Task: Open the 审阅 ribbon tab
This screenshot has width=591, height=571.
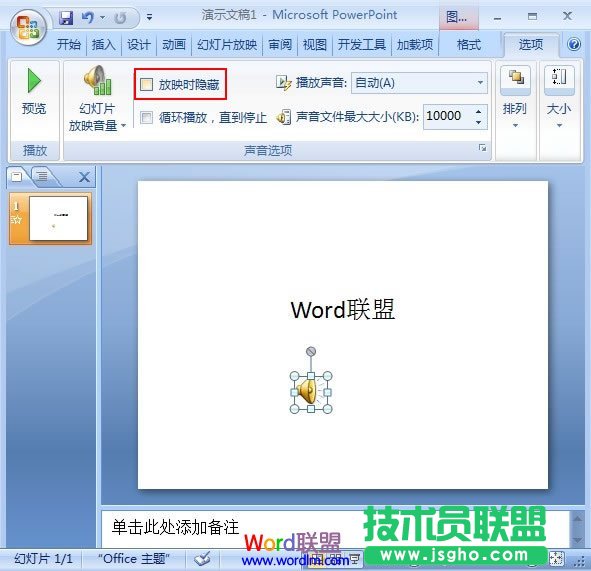Action: pyautogui.click(x=280, y=45)
